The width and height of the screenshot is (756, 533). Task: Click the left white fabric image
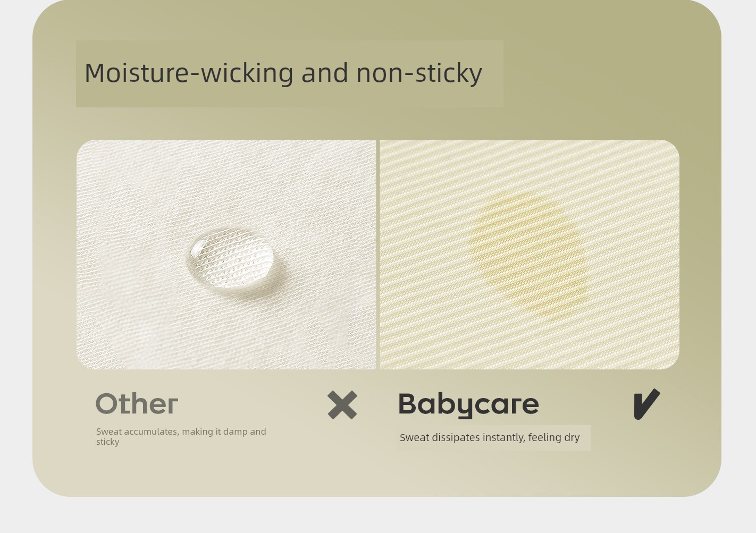[x=226, y=255]
